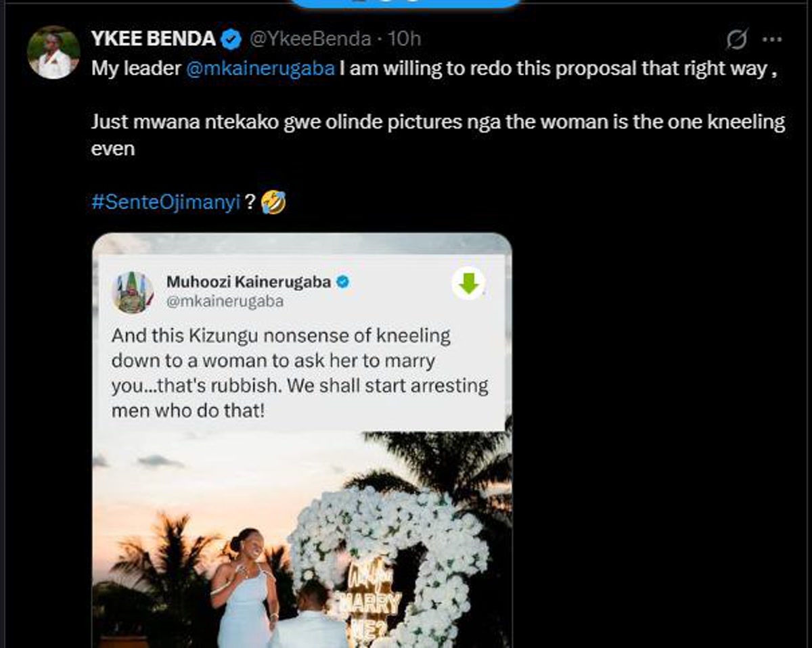Click the Grok slashed-circle icon
812x648 pixels.
[x=736, y=41]
